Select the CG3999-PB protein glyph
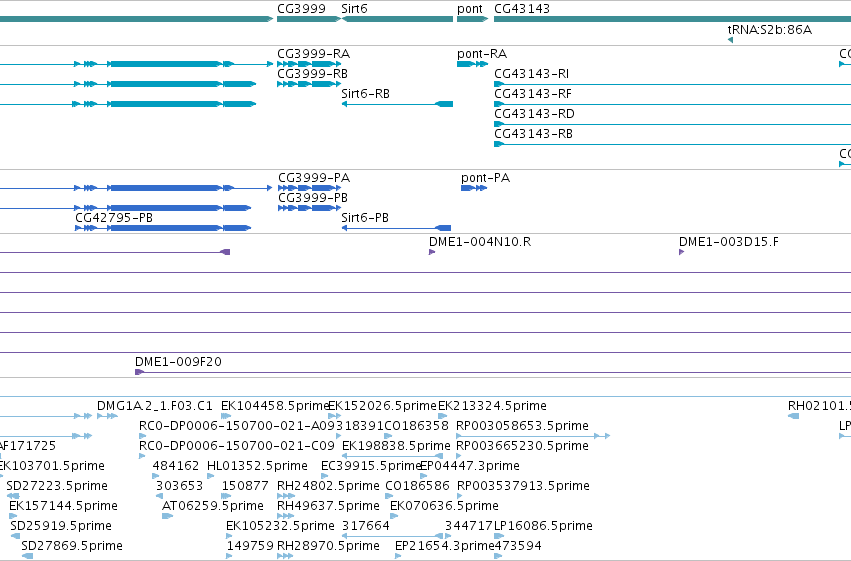The image size is (851, 561). tap(309, 208)
